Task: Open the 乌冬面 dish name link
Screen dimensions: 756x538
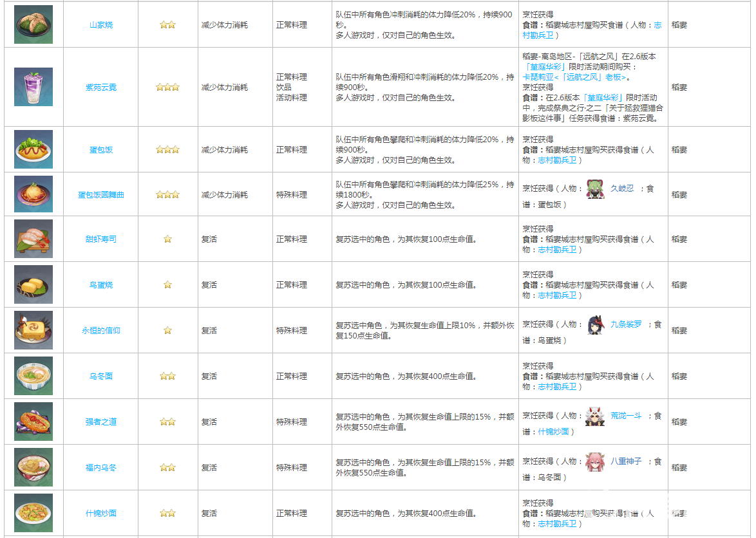Action: point(101,376)
